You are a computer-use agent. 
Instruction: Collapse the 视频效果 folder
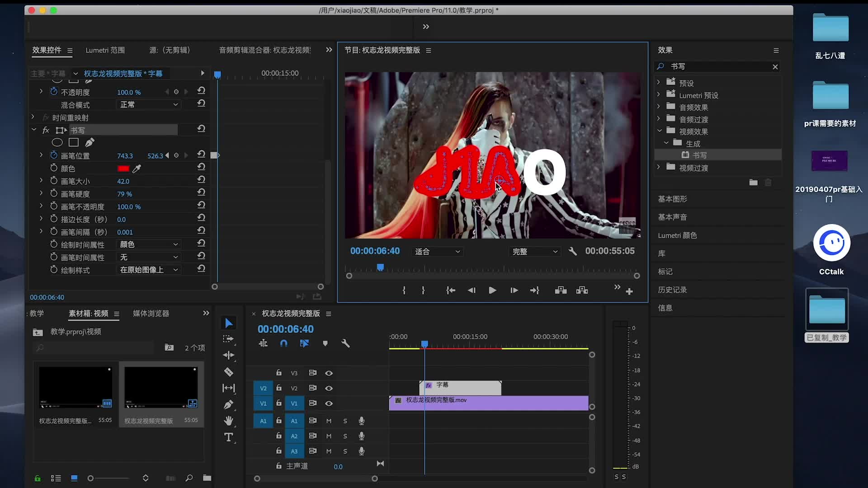(x=660, y=131)
